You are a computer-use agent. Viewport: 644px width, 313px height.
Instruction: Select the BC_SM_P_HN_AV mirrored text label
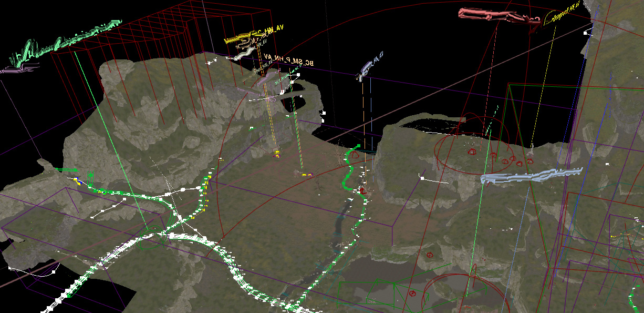tap(288, 59)
